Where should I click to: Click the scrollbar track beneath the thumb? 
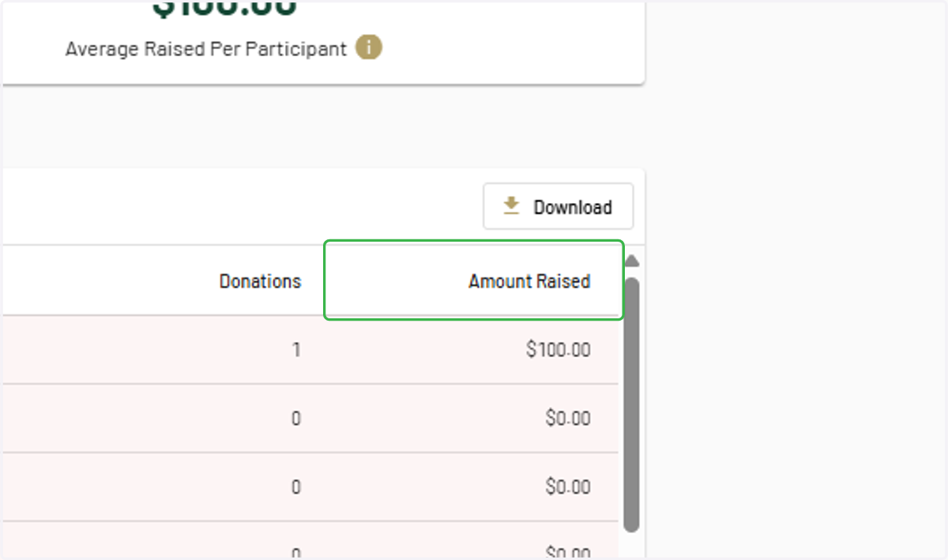[x=631, y=546]
